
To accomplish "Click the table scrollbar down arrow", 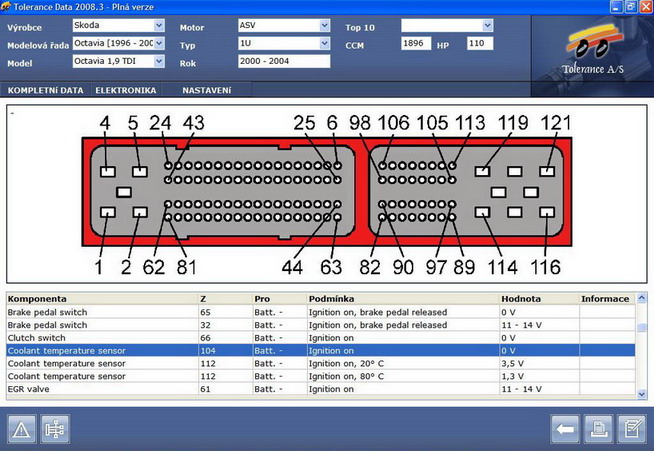I will pyautogui.click(x=641, y=393).
